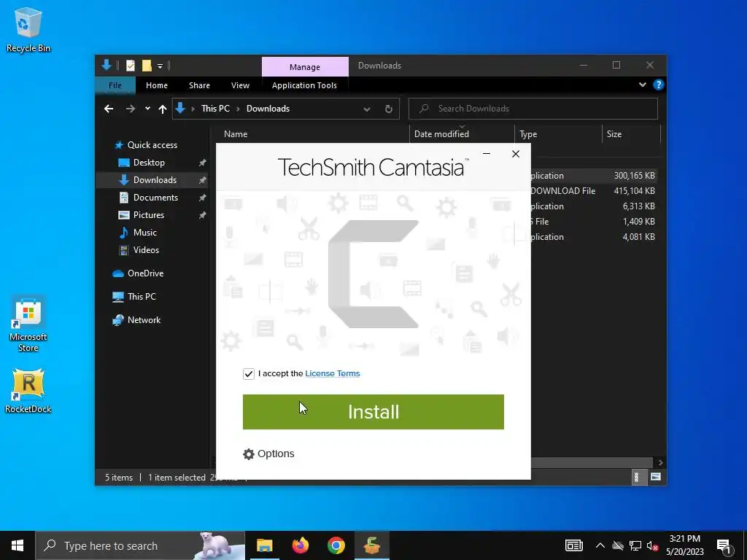Select the 415,104 KB DOWNLOAD File row
The width and height of the screenshot is (747, 560).
pos(595,191)
